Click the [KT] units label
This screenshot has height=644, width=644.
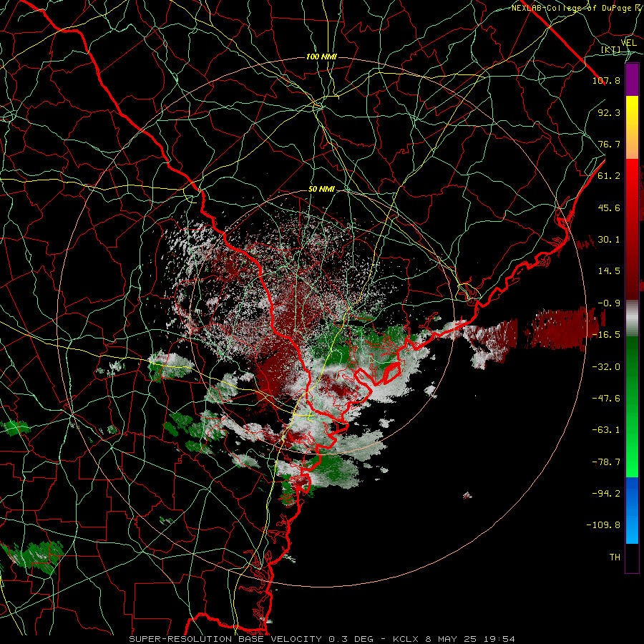pyautogui.click(x=611, y=50)
